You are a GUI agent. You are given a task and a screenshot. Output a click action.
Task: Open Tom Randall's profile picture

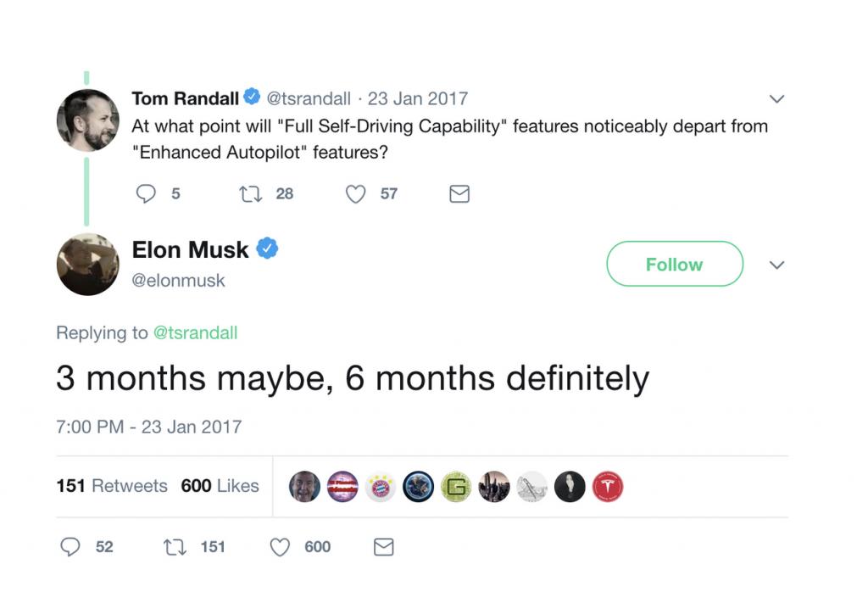(87, 120)
